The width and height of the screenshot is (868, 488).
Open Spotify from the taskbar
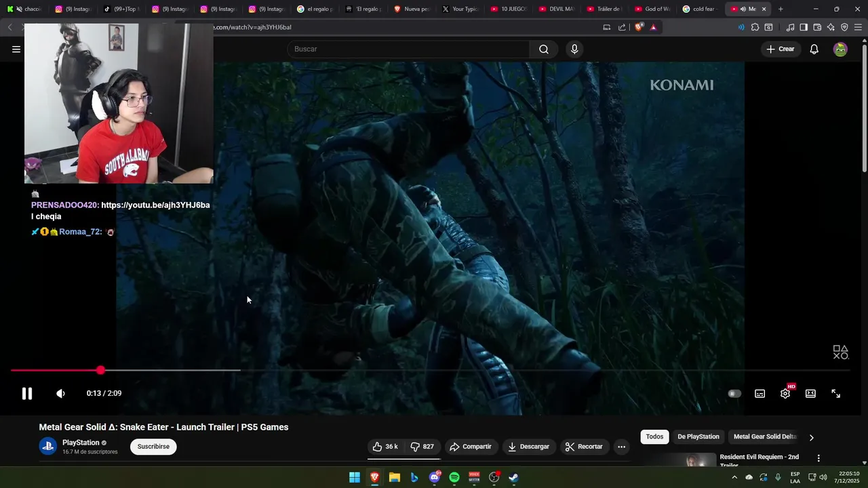[x=454, y=477]
